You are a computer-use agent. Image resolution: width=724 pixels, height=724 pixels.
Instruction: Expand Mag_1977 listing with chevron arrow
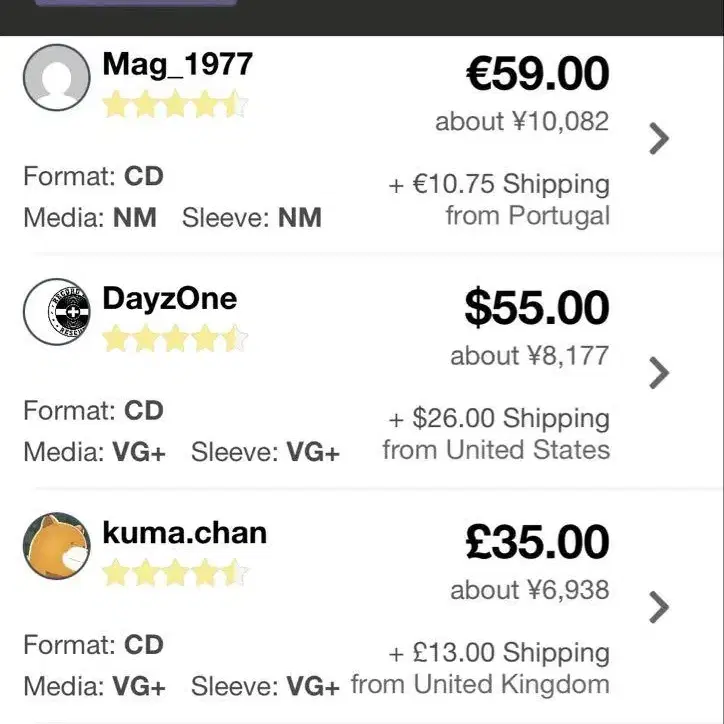pos(659,138)
